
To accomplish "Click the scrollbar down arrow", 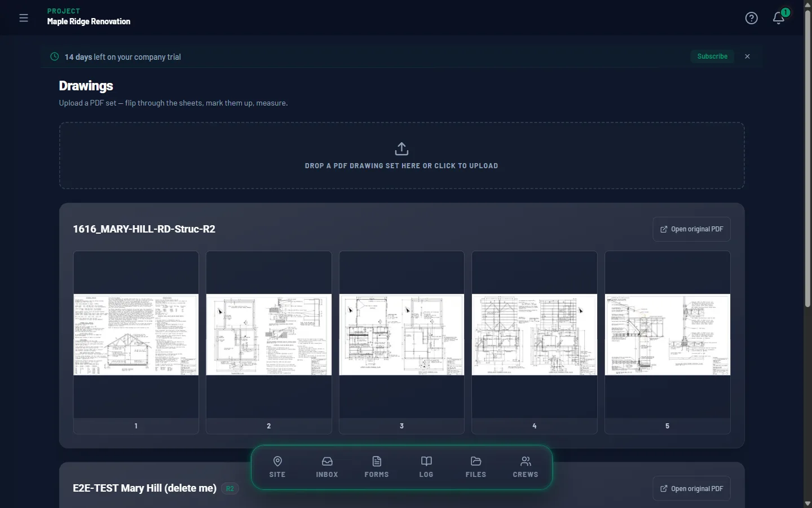I will (807, 503).
